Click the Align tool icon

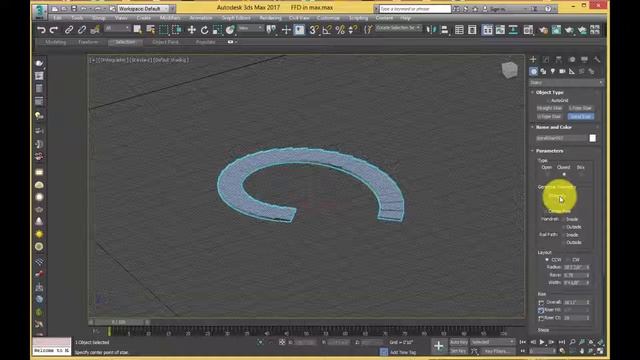click(444, 30)
